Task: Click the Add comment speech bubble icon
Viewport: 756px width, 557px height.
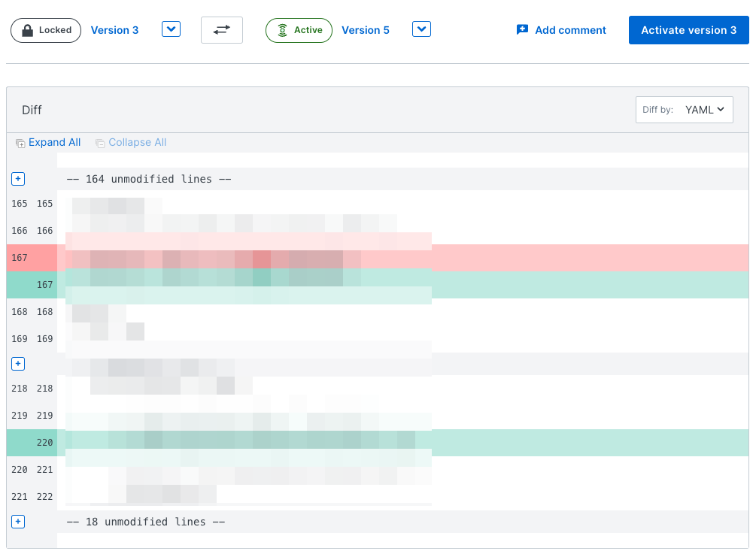Action: 522,30
